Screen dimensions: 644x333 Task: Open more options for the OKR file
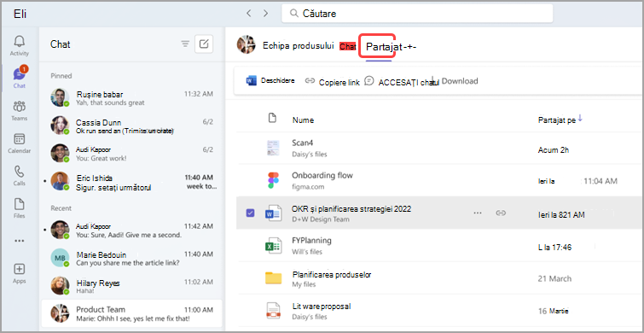[x=478, y=213]
